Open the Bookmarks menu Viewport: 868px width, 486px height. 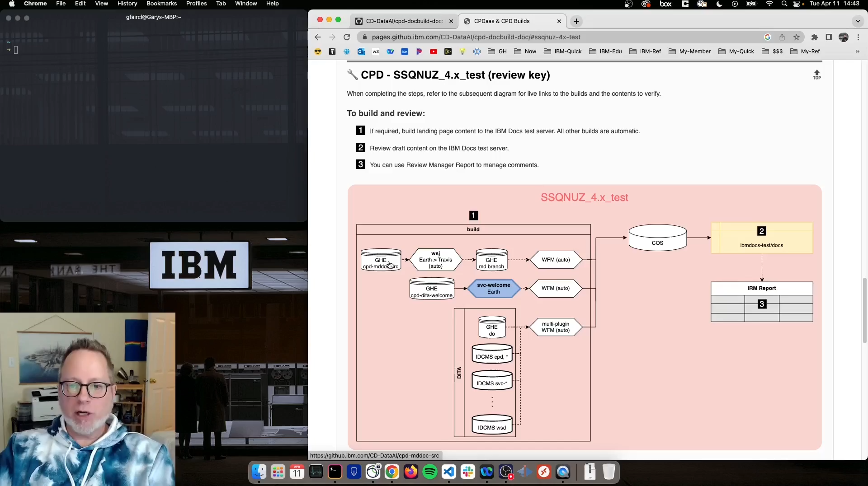(x=161, y=4)
